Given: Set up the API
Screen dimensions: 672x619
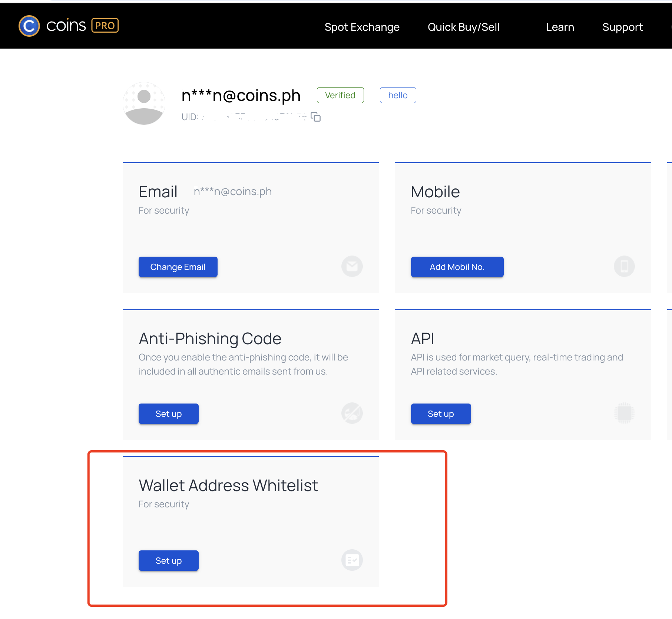Looking at the screenshot, I should (441, 414).
